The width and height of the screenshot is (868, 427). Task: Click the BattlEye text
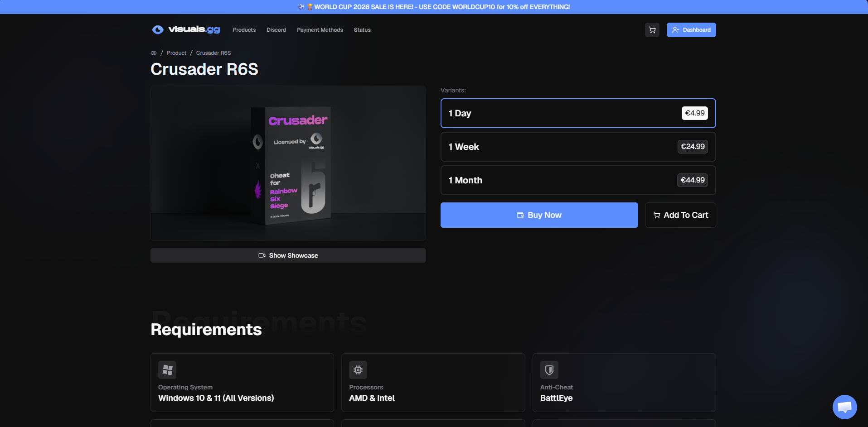pos(556,398)
